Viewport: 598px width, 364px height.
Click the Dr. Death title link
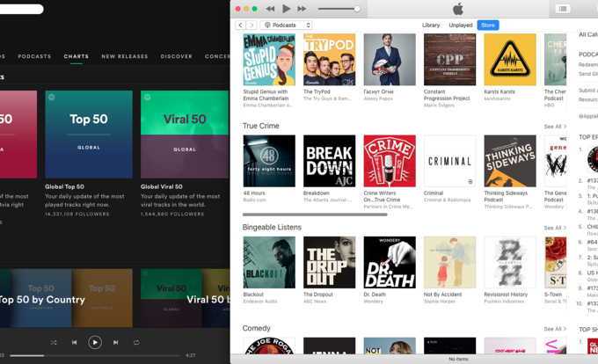tap(375, 295)
